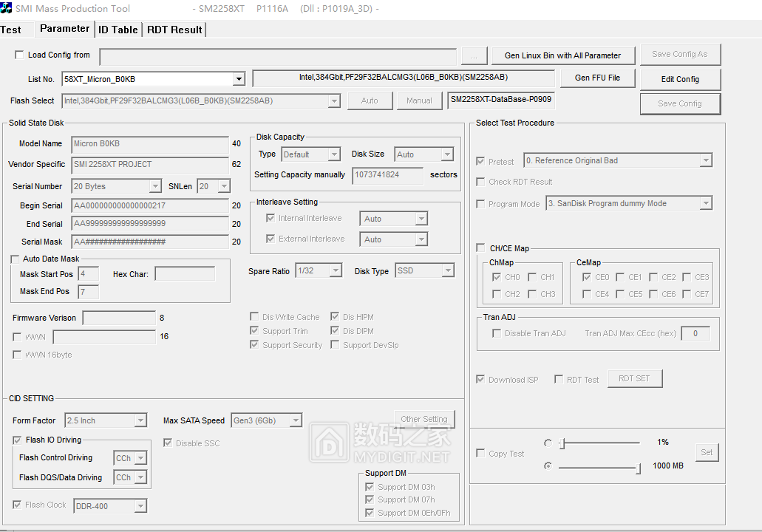
Task: Toggle the Support DevSlp checkbox
Action: point(335,345)
